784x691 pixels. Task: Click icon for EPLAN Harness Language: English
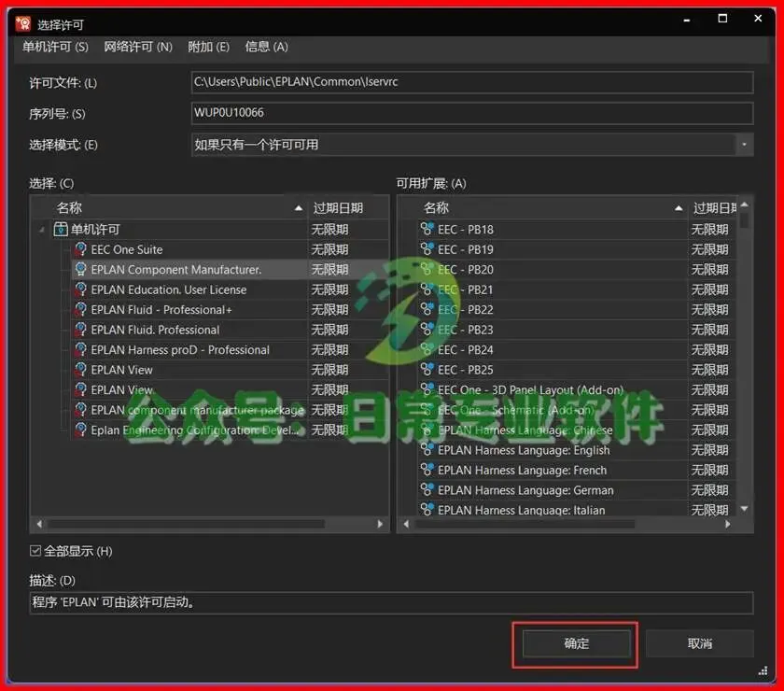(427, 450)
